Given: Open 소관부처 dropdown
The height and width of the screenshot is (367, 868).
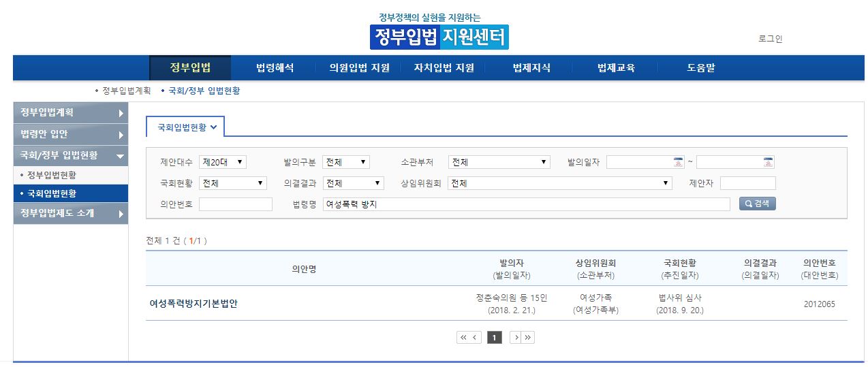Looking at the screenshot, I should coord(499,162).
